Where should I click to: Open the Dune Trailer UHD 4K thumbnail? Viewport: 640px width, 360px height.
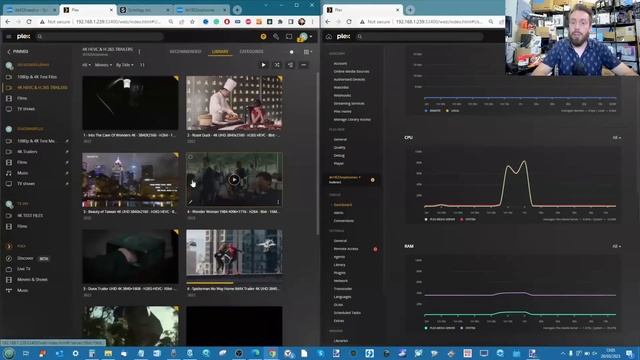[130, 256]
